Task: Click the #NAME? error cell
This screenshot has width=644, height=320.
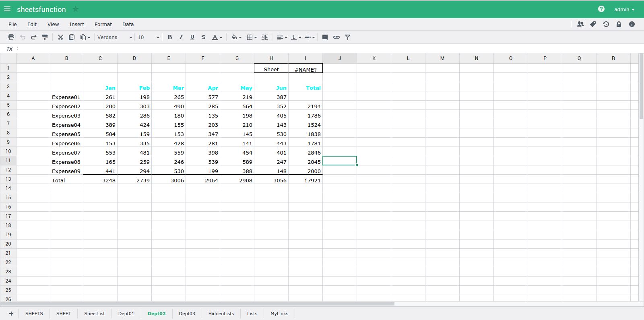Action: (305, 68)
